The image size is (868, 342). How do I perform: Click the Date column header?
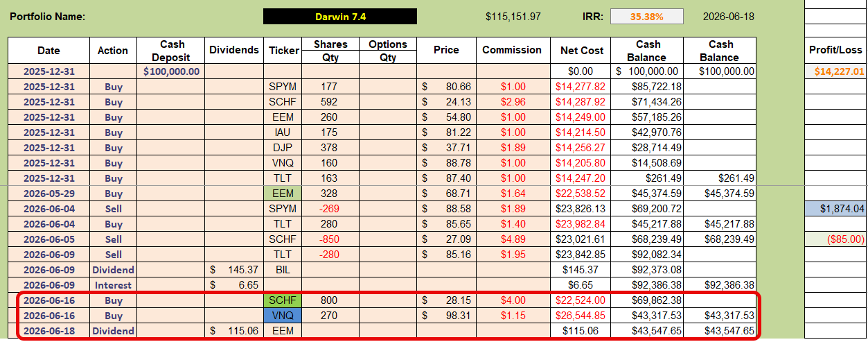48,50
